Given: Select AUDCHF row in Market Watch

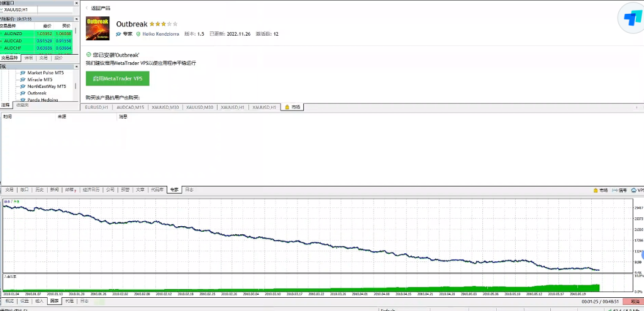Looking at the screenshot, I should tap(36, 48).
